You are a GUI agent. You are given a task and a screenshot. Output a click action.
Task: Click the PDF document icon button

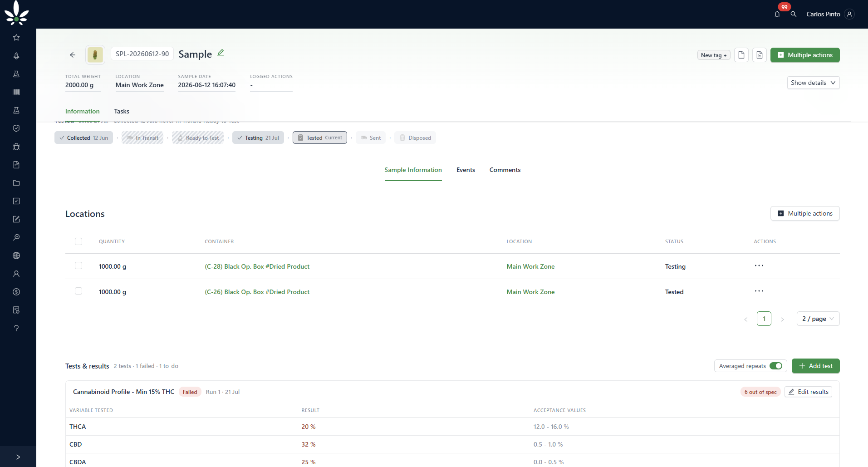click(760, 55)
